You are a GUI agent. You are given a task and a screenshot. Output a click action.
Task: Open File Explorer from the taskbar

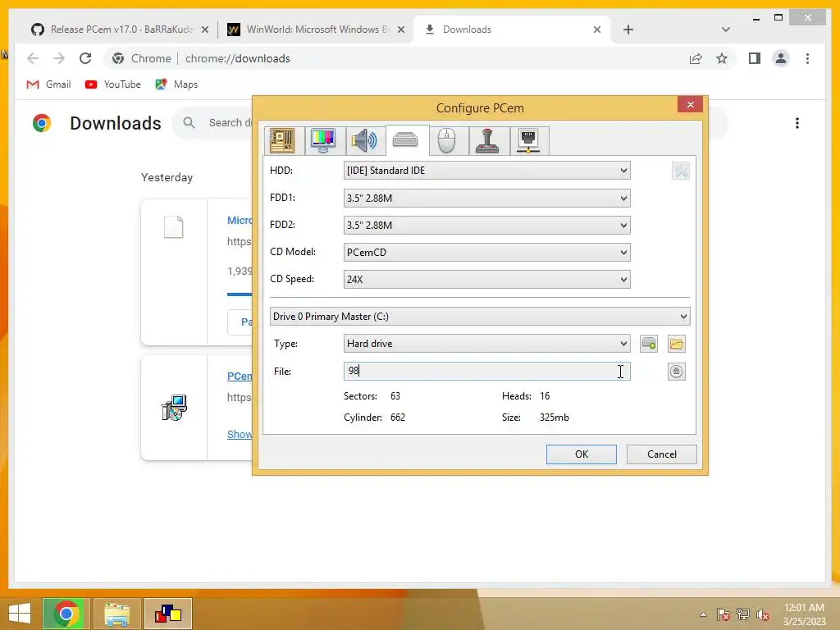tap(116, 614)
